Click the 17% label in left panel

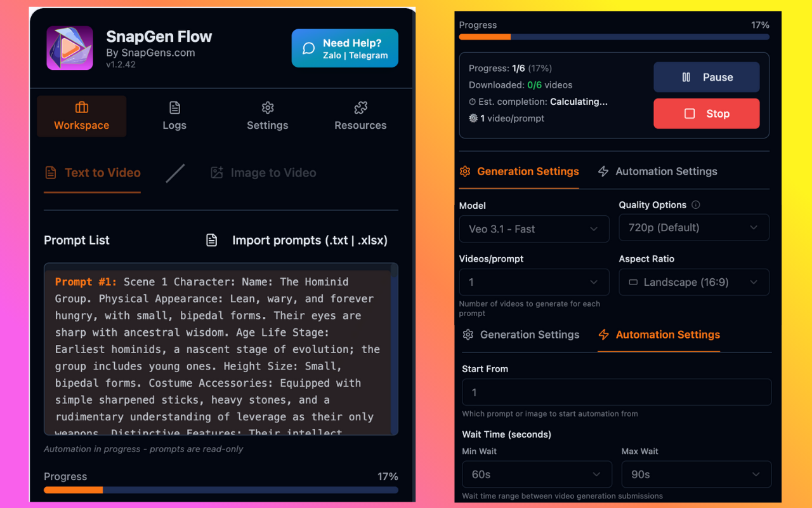point(388,477)
